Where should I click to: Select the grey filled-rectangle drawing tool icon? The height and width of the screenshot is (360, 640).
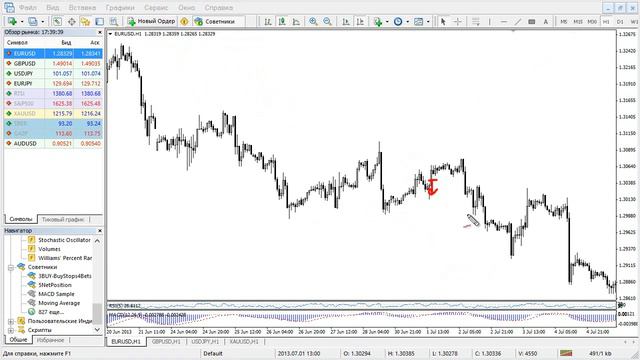coord(531,22)
